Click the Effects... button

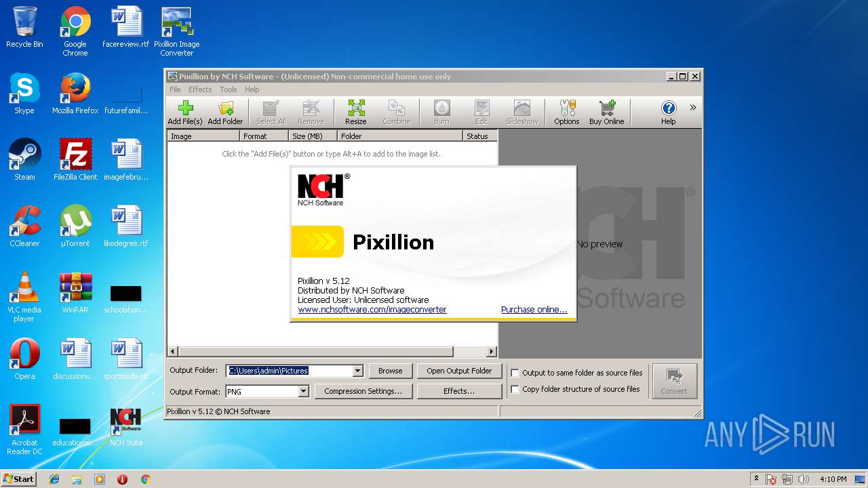(459, 391)
